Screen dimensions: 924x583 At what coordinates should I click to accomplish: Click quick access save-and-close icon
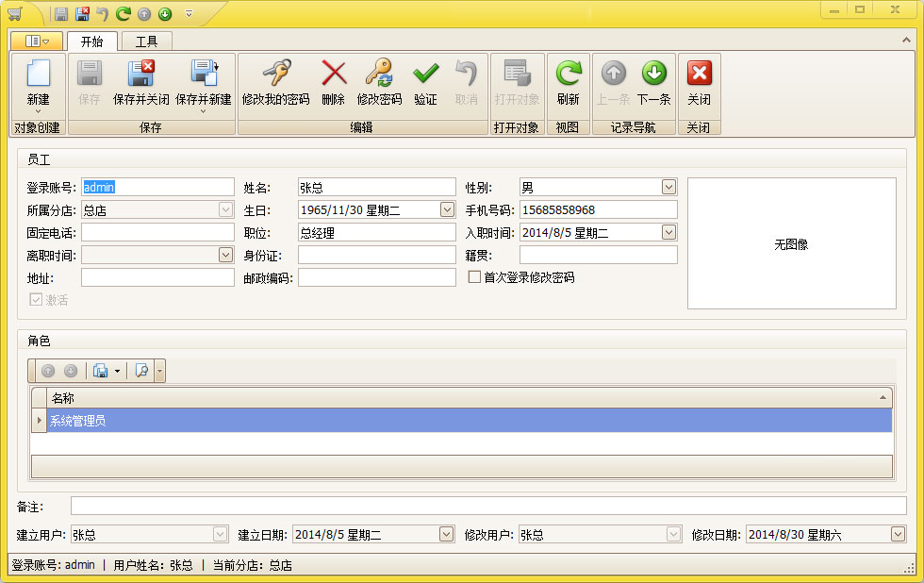[x=83, y=13]
